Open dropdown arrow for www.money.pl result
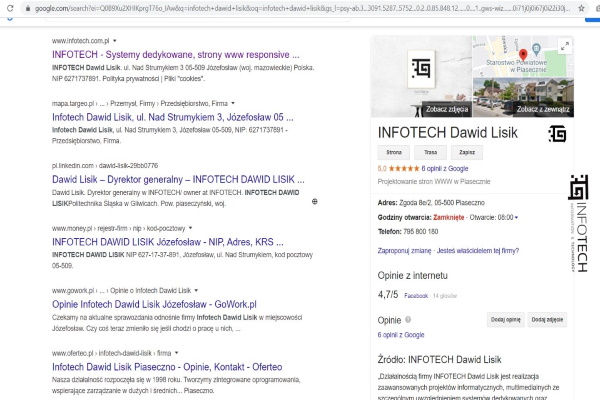 click(x=190, y=228)
